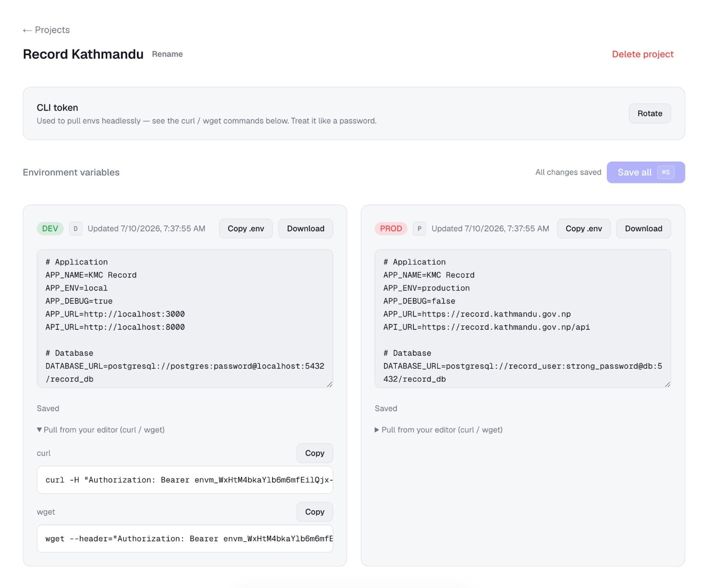Click 'APP_URL=http://localhost:3000' line in DEV
This screenshot has width=716, height=588.
115,314
